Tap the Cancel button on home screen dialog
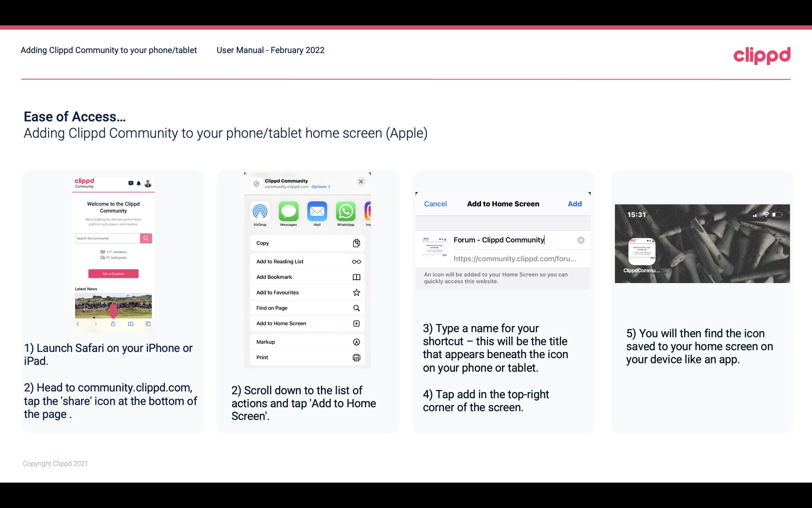 click(x=435, y=204)
